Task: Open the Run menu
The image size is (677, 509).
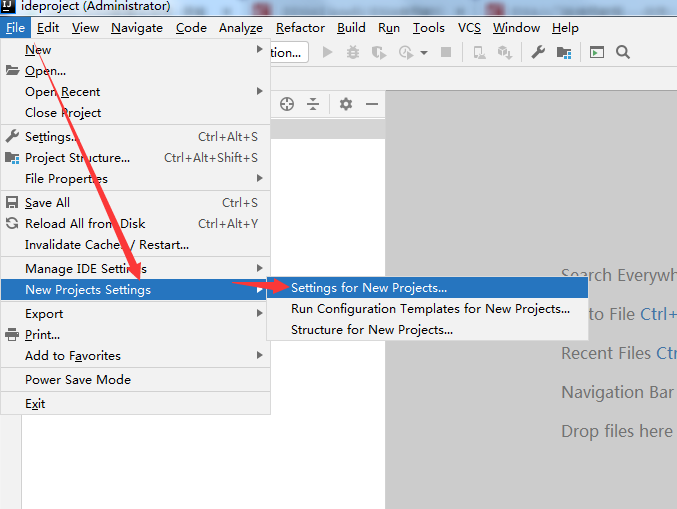Action: point(389,28)
